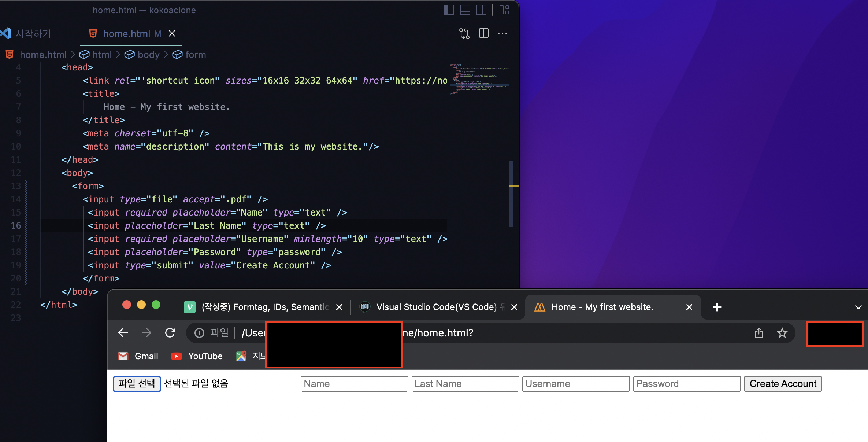The width and height of the screenshot is (868, 442).
Task: Switch to Visual Studio Code browser tab
Action: [436, 307]
